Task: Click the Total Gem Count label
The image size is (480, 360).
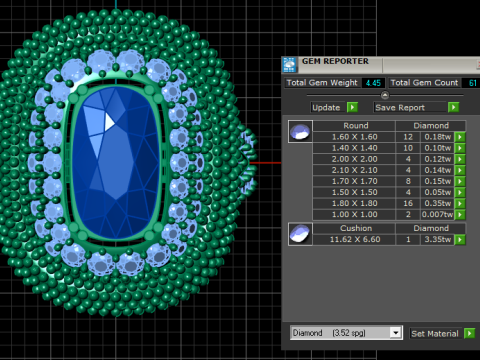Action: pos(424,83)
